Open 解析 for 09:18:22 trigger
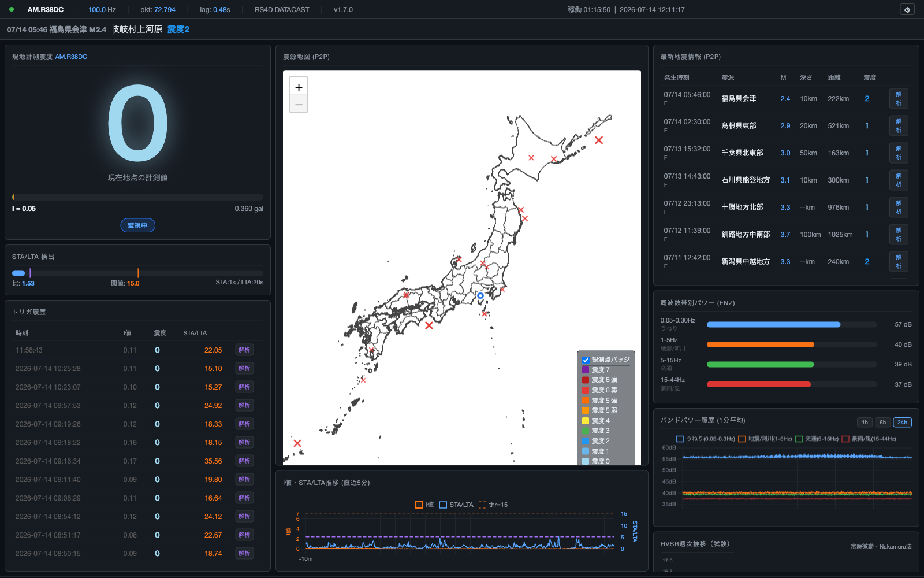 [x=244, y=443]
